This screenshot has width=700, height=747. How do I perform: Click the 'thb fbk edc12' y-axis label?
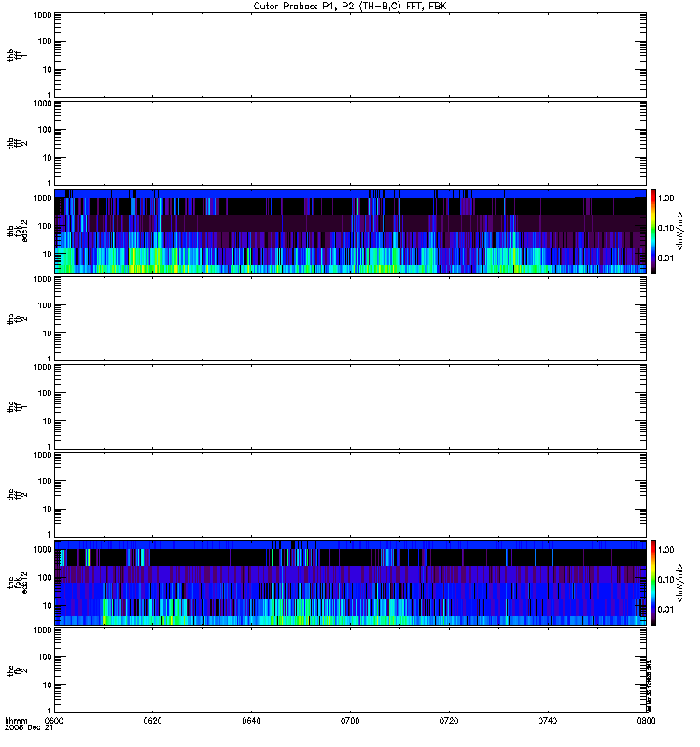[18, 231]
